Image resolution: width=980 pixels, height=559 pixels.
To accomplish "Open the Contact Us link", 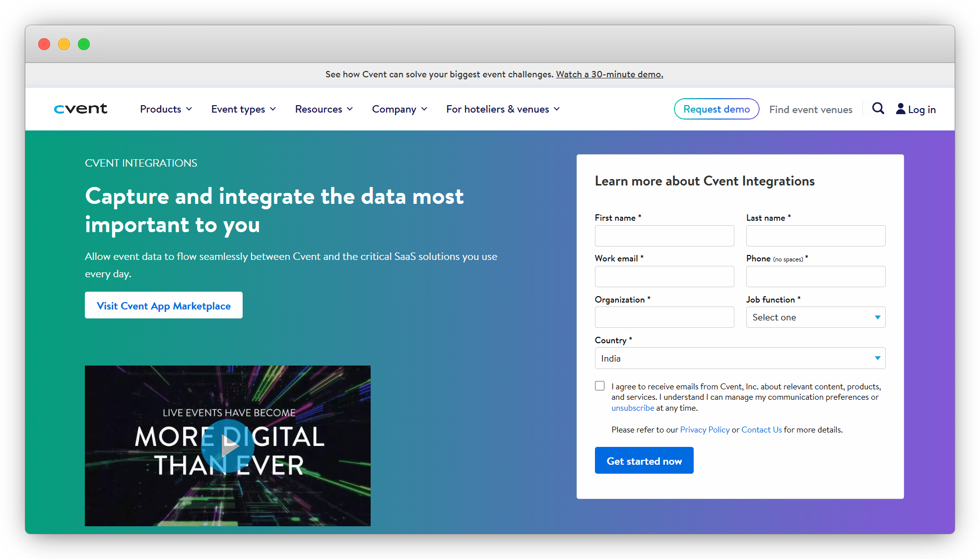I will 761,430.
